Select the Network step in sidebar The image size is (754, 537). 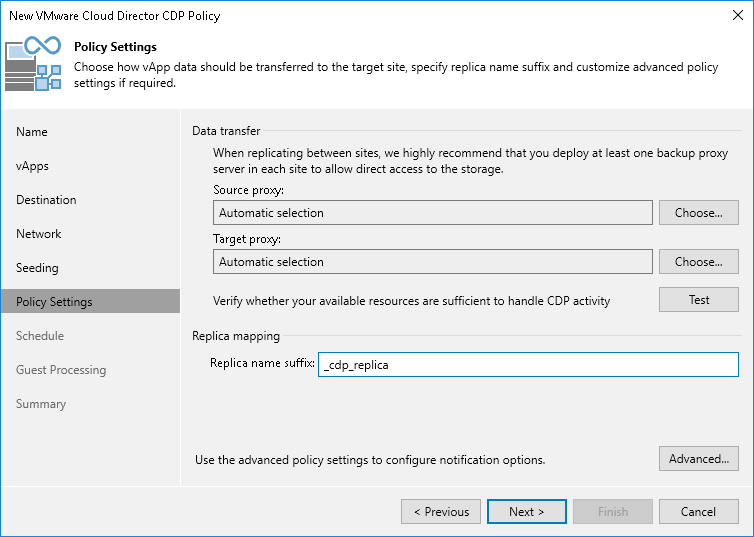pos(38,234)
